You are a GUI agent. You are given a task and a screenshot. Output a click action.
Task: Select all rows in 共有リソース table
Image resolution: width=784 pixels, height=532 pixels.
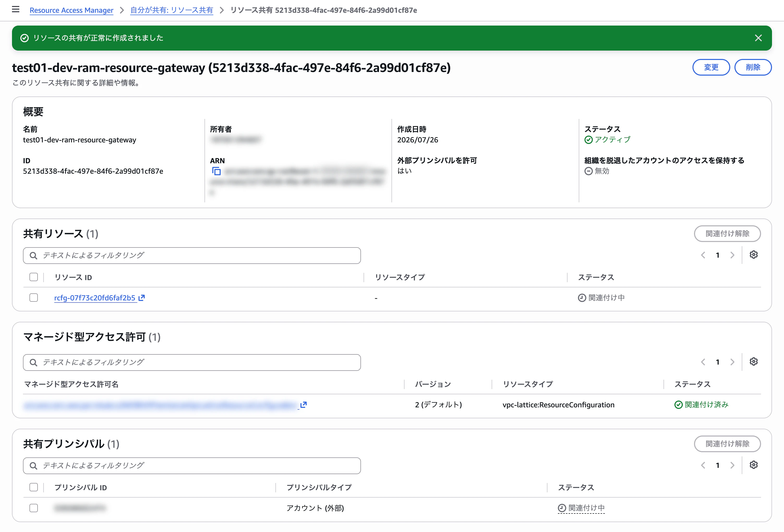[x=33, y=277]
